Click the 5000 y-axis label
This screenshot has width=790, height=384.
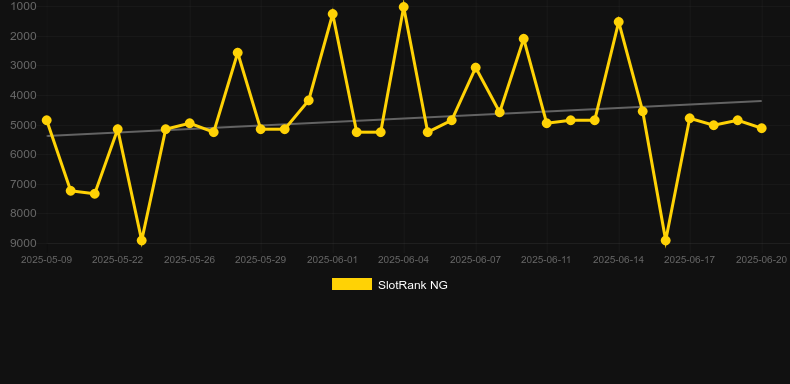click(x=23, y=124)
